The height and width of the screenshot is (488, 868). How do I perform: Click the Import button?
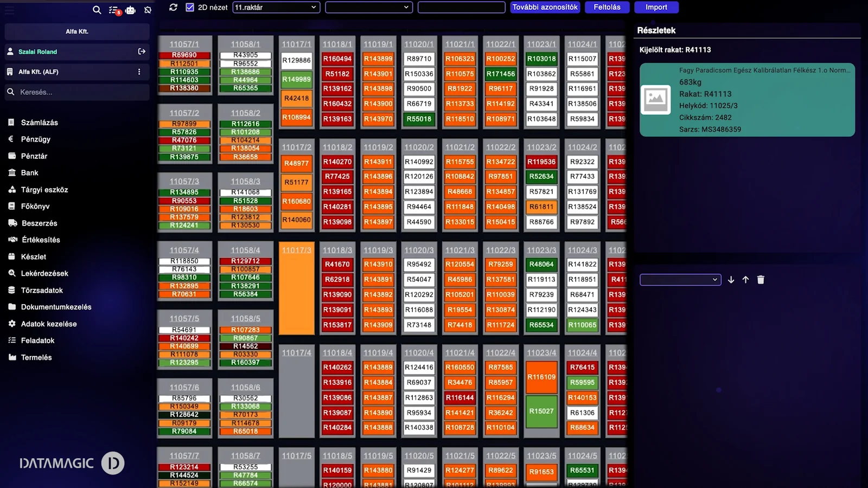pyautogui.click(x=656, y=8)
